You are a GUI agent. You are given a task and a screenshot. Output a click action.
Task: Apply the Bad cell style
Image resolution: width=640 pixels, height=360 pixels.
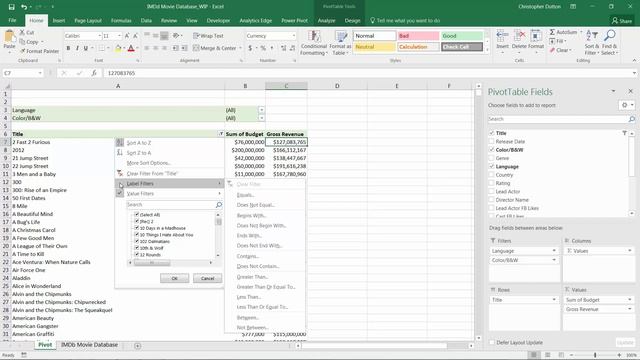[x=418, y=36]
